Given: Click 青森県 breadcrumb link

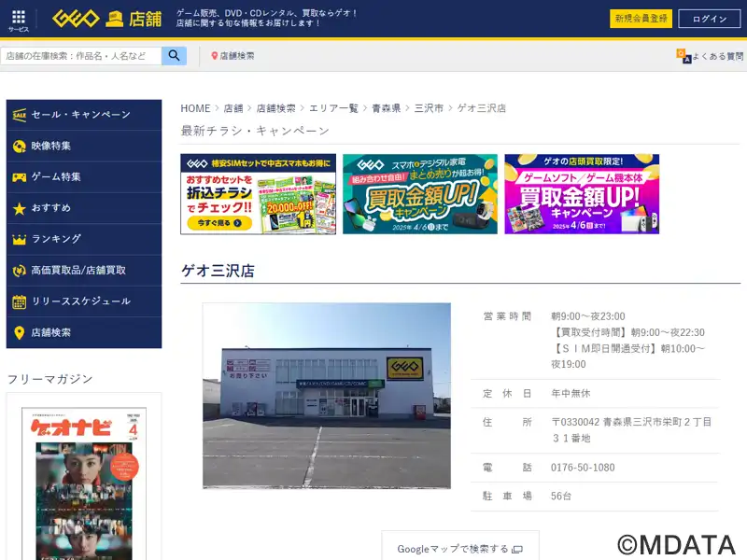Looking at the screenshot, I should (x=386, y=108).
